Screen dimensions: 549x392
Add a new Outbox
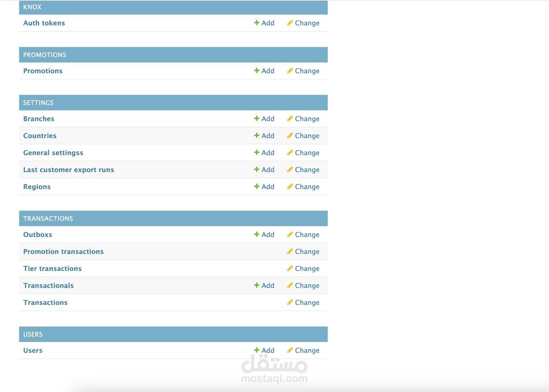click(x=264, y=235)
